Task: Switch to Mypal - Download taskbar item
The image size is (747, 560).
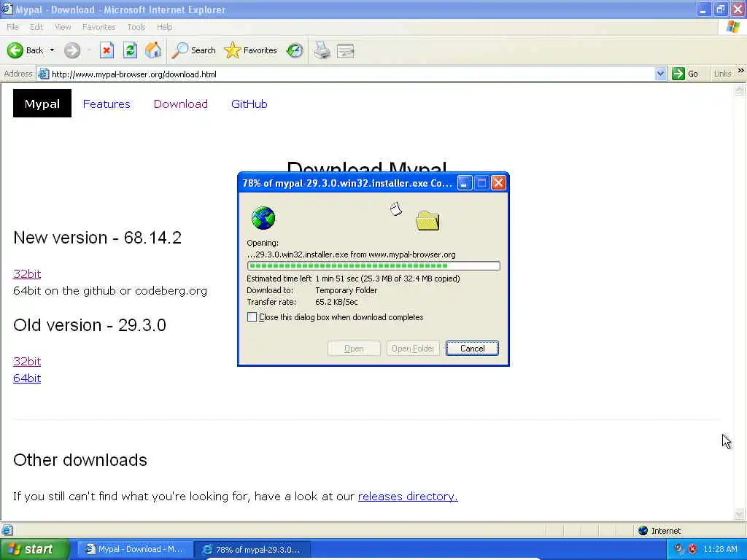Action: coord(135,549)
